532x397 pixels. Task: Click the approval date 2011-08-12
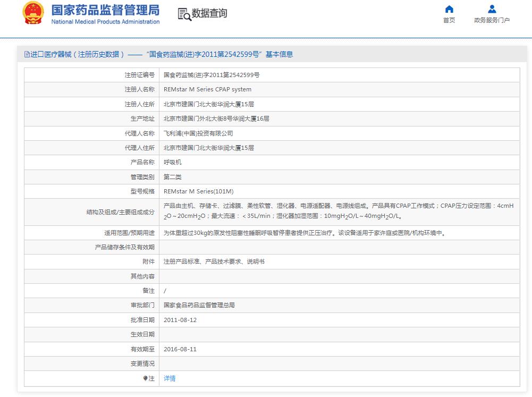click(180, 320)
